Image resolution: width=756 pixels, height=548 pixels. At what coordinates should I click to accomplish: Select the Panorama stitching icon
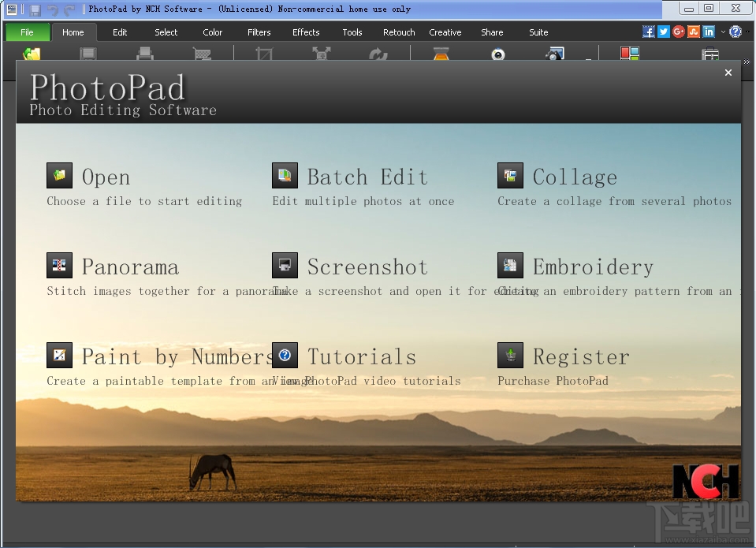point(59,266)
